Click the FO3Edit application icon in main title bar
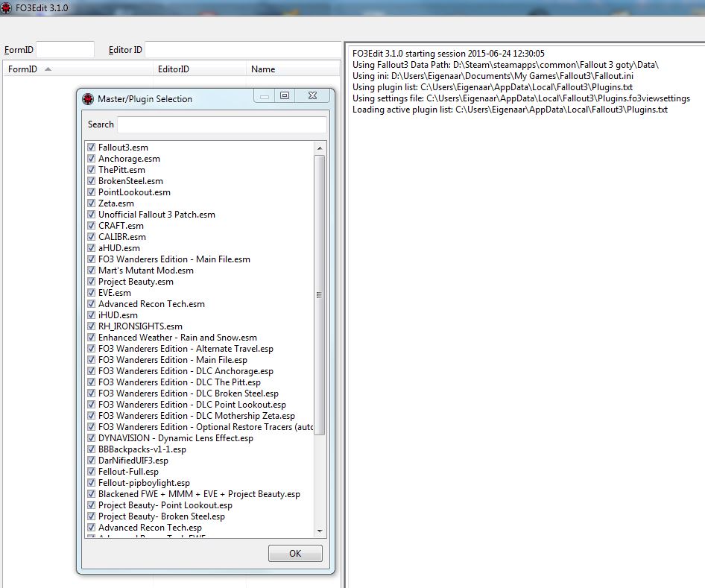Screen dimensions: 705x588 tap(6, 7)
